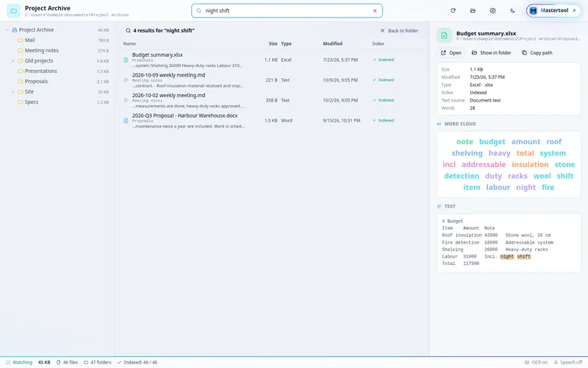Screen dimensions: 588x368
Task: Open the file with Open button
Action: [x=451, y=53]
